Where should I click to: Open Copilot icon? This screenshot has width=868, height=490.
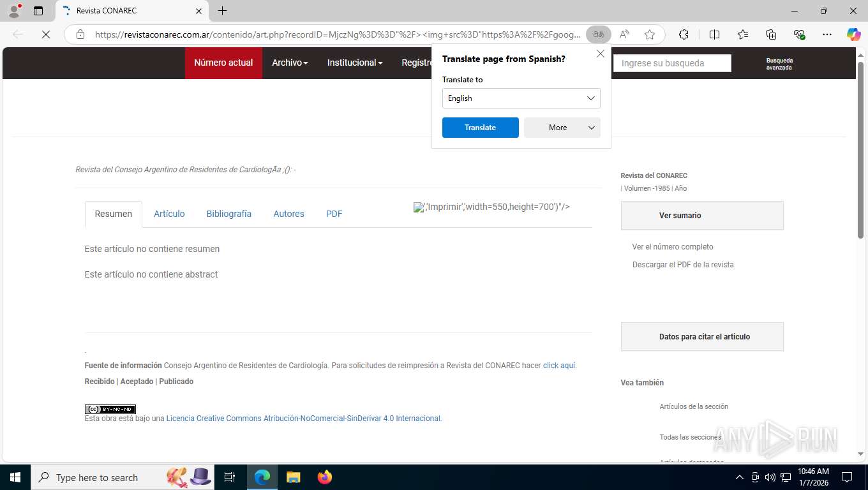tap(853, 34)
